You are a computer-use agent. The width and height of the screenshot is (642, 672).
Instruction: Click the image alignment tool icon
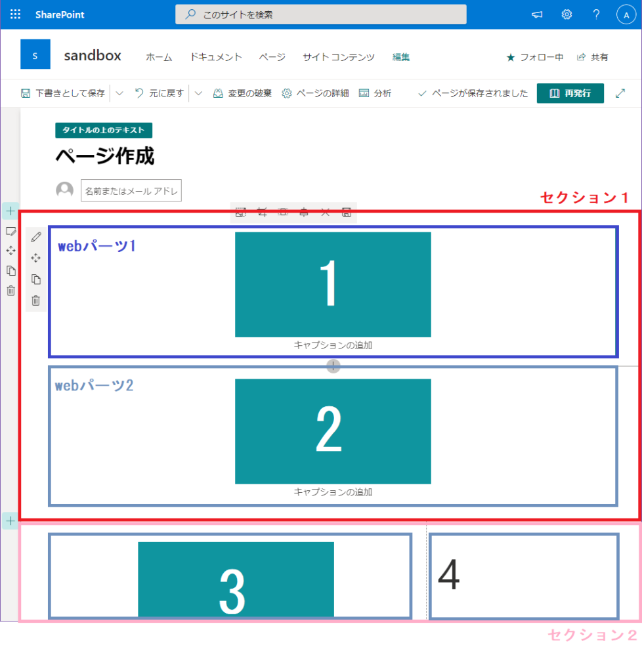pyautogui.click(x=304, y=212)
